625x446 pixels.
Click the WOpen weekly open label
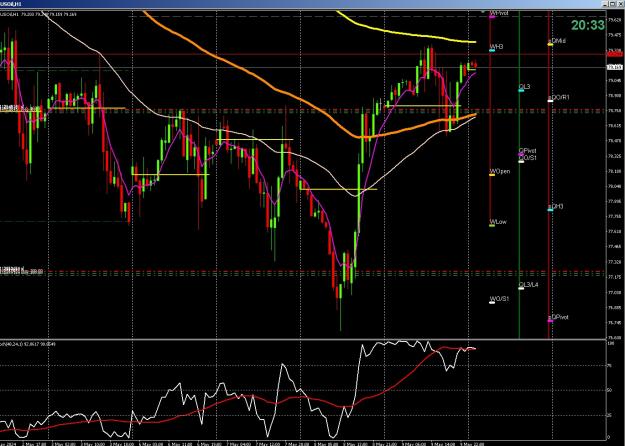point(499,171)
